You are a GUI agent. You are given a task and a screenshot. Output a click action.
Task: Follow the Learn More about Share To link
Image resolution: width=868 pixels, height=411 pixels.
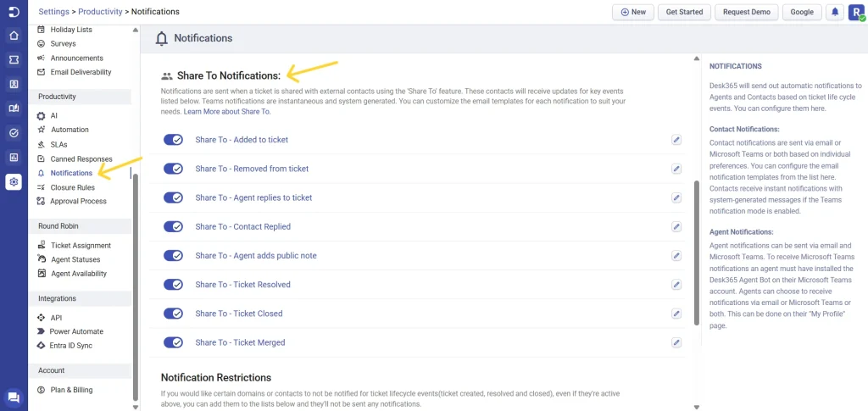tap(227, 112)
